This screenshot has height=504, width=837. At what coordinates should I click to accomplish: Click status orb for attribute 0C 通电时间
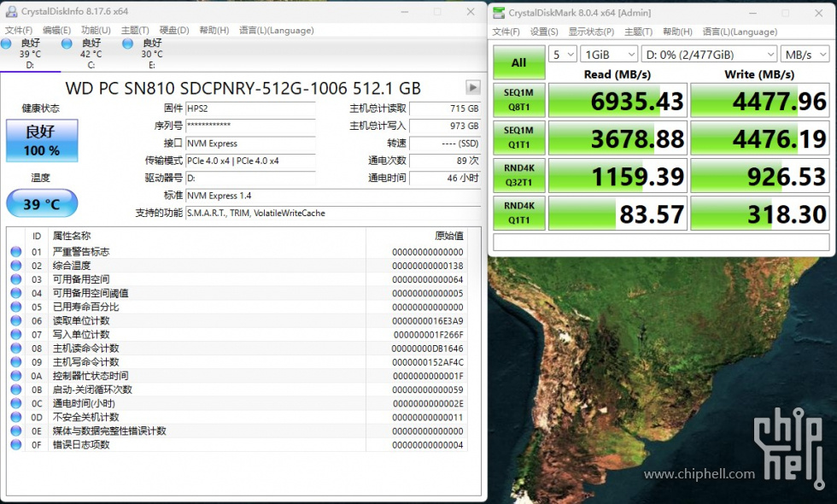(15, 403)
